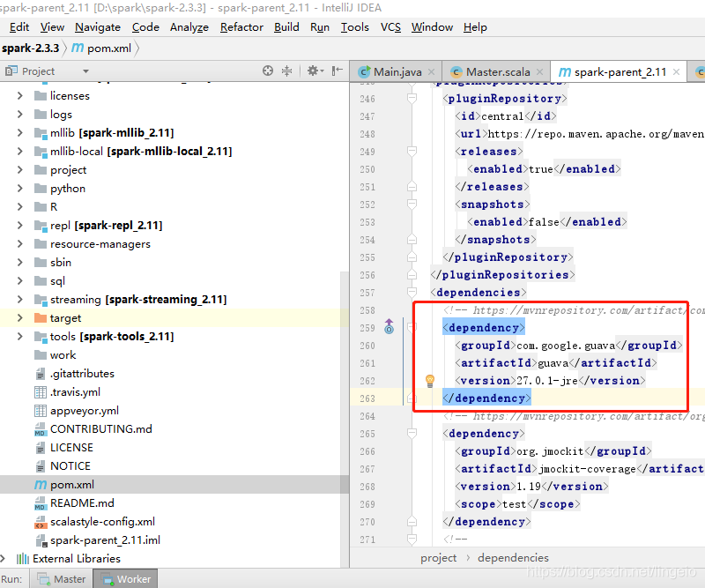Open the View menu
705x588 pixels.
point(52,27)
